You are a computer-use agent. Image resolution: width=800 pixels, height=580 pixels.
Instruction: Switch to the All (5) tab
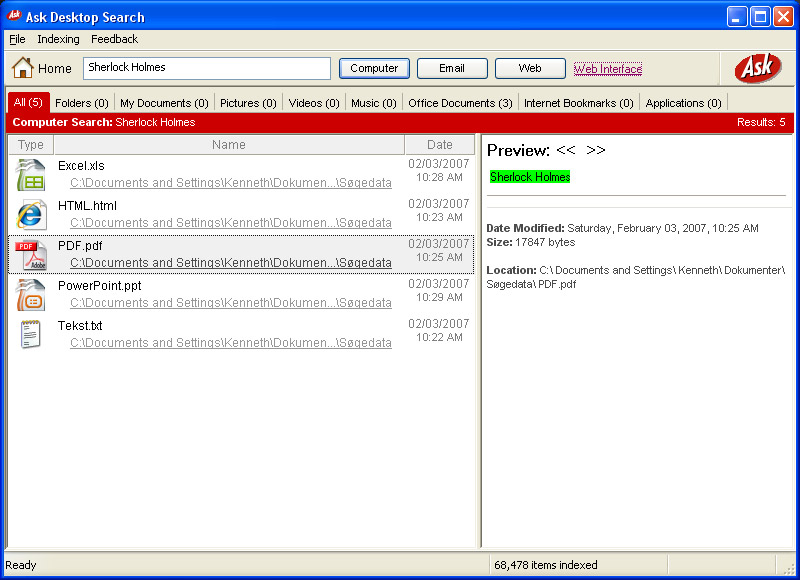(28, 103)
